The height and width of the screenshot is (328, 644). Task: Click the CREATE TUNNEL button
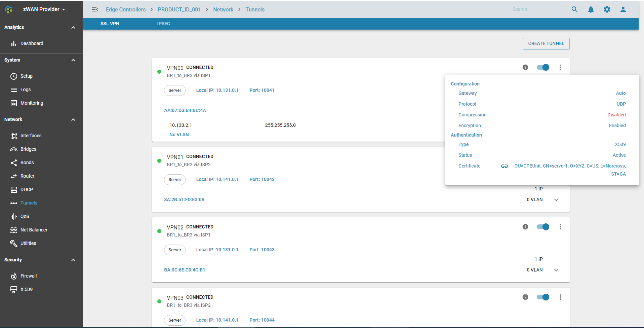546,44
